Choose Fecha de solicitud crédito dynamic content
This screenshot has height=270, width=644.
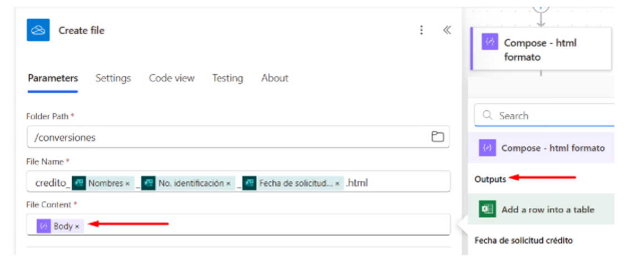point(524,240)
